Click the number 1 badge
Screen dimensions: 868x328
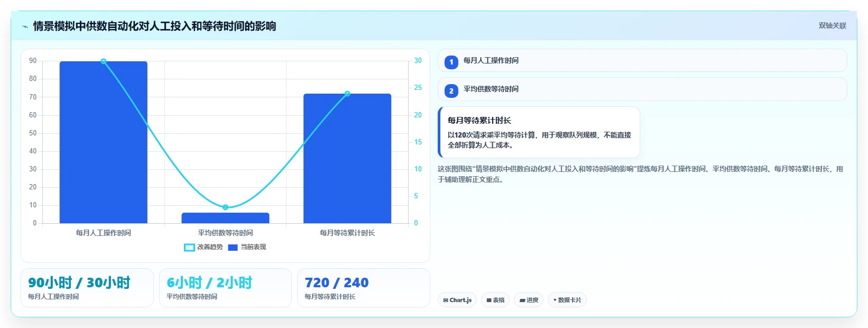click(x=451, y=62)
